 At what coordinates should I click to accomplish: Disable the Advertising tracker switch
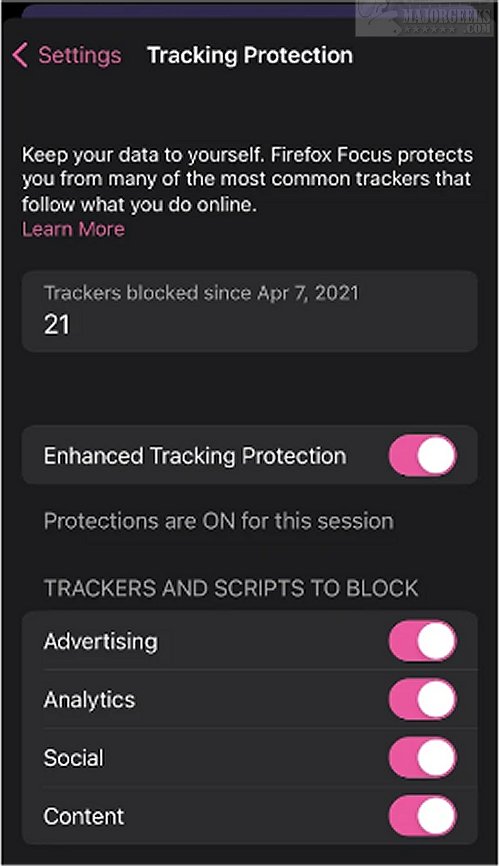[x=423, y=641]
